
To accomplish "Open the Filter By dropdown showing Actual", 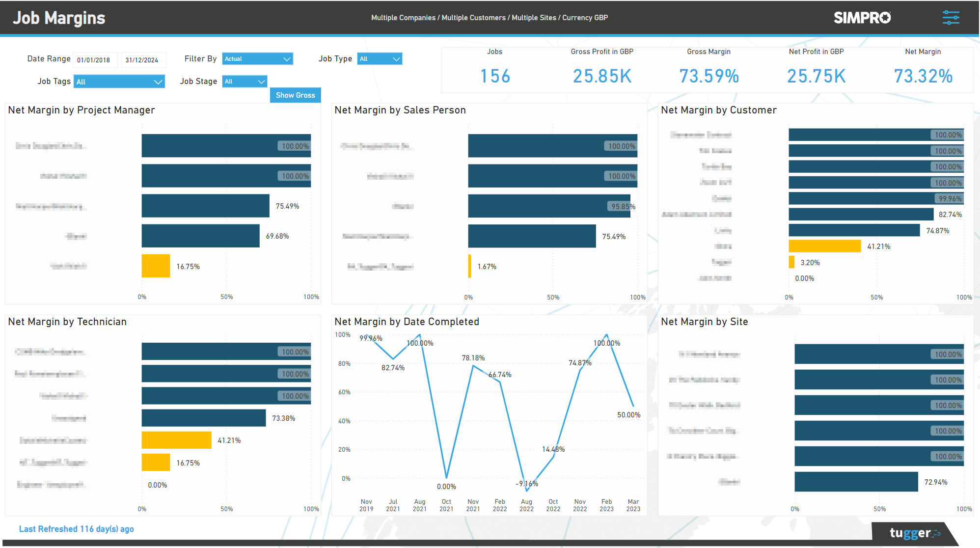I will click(x=257, y=58).
